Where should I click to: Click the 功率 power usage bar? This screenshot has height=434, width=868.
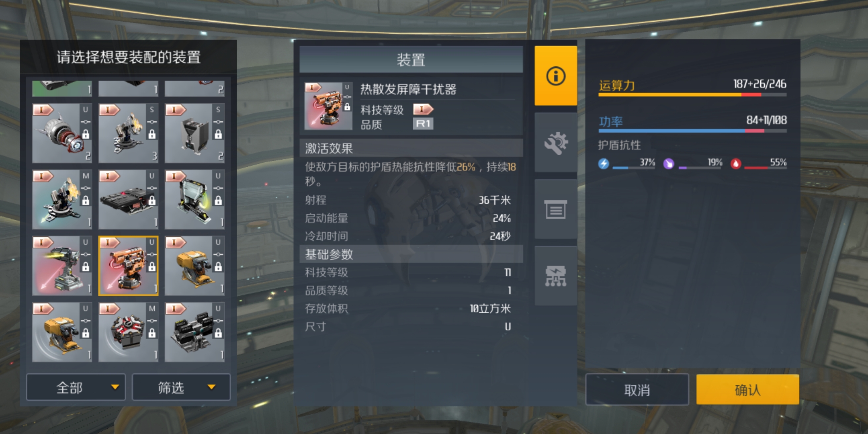point(692,131)
